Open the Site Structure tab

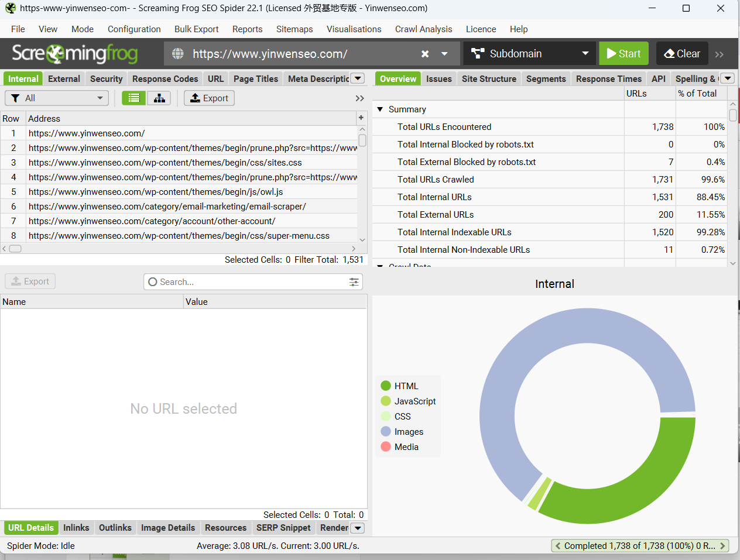pyautogui.click(x=489, y=79)
